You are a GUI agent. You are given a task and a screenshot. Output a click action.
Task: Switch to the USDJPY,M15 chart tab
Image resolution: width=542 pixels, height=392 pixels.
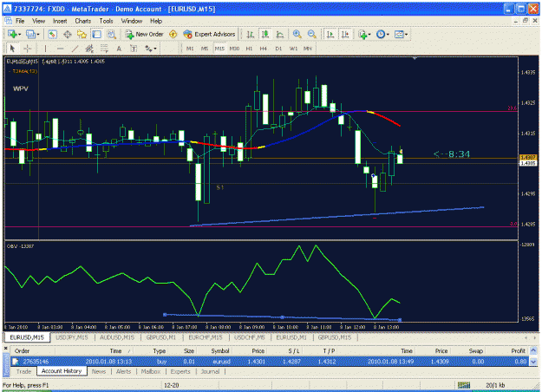[x=72, y=337]
